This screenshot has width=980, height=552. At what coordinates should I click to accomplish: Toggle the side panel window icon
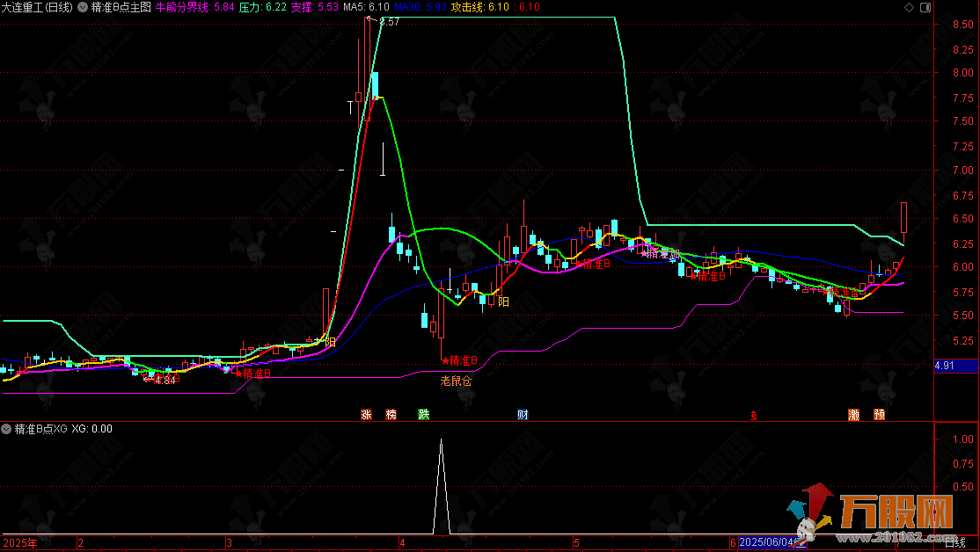(925, 8)
